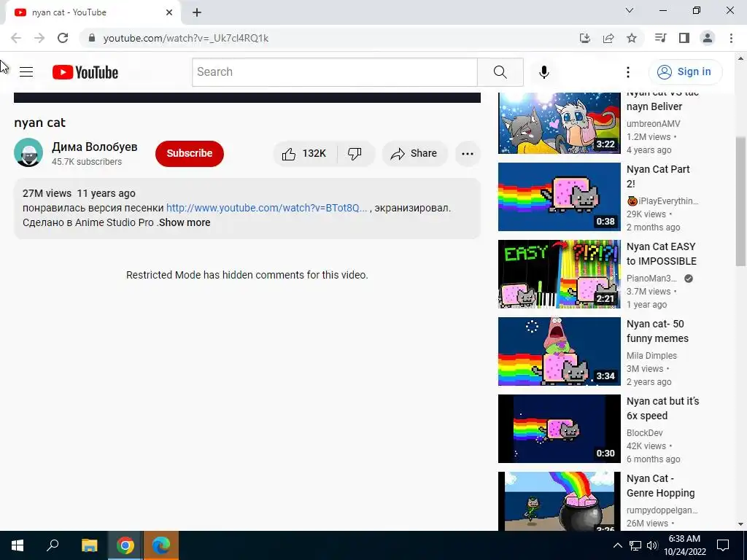
Task: Bookmark this tab with star icon
Action: (632, 38)
